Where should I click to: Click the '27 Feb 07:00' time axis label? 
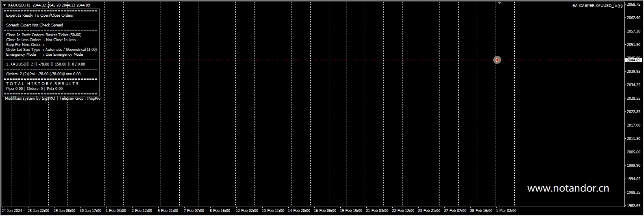(455, 211)
